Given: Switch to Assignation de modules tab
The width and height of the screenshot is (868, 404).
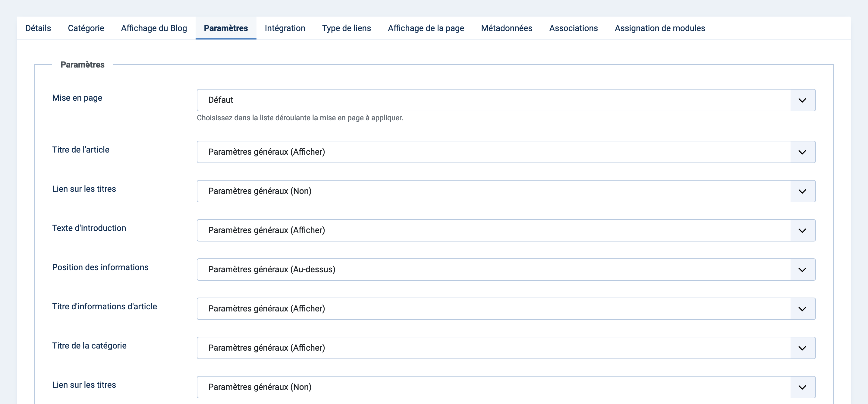Looking at the screenshot, I should tap(660, 28).
